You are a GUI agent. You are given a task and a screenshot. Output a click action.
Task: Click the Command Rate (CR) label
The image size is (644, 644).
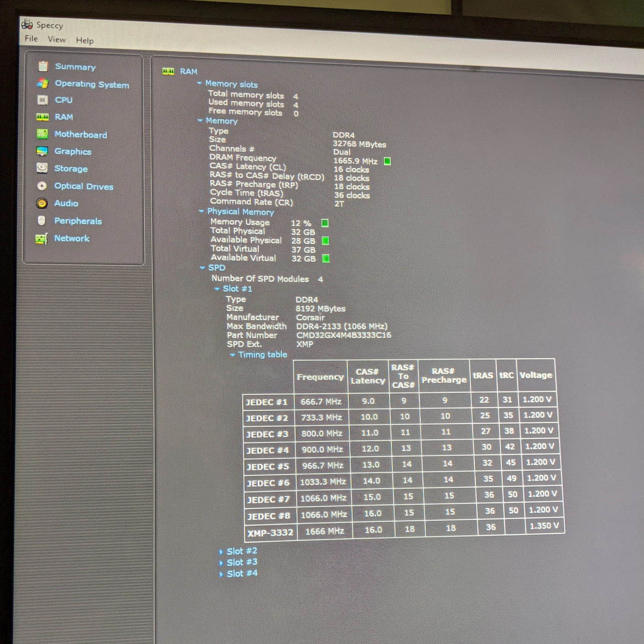click(251, 202)
